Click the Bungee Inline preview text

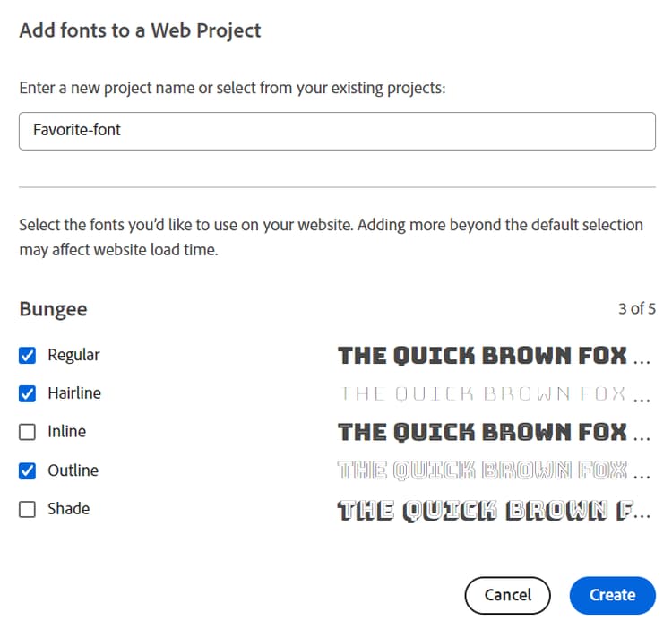click(493, 432)
